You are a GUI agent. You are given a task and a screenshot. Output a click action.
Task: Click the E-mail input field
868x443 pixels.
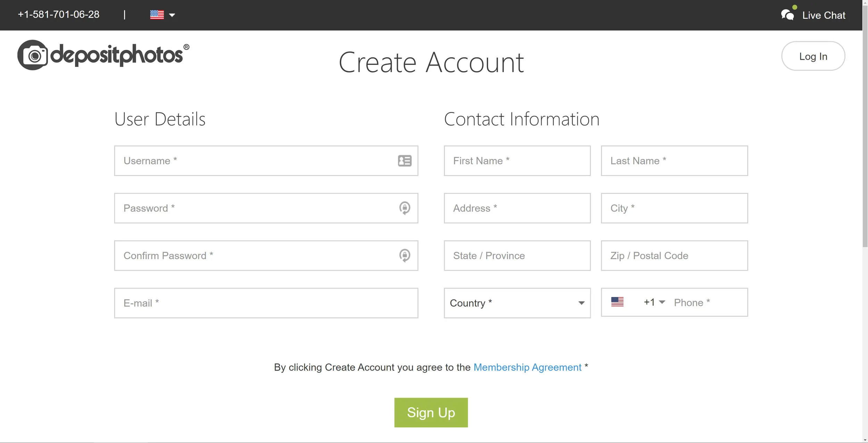pos(266,302)
